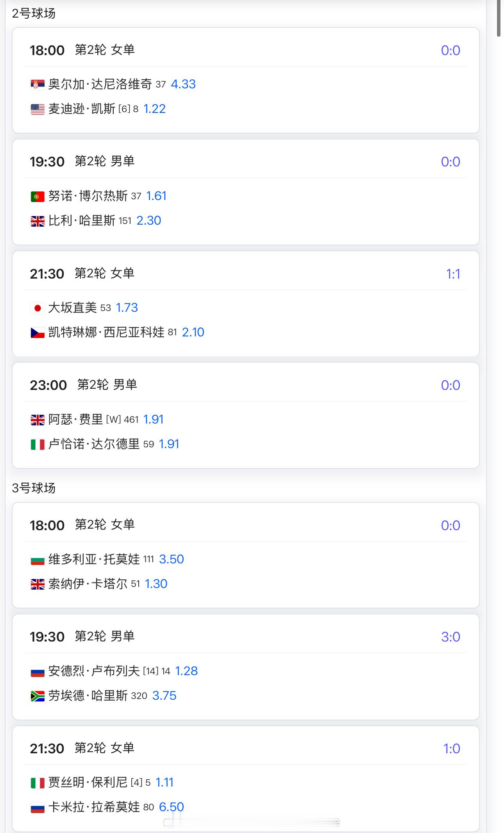Select odds 6.50 for 卡米拉·拉希莫娃
Screen dimensions: 504x833
pyautogui.click(x=172, y=807)
